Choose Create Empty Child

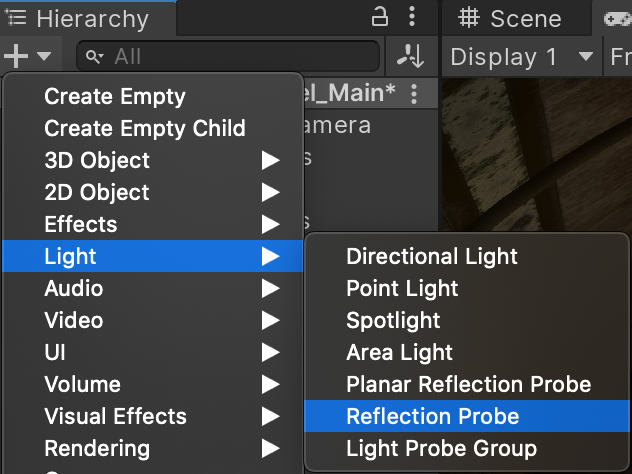pyautogui.click(x=145, y=128)
